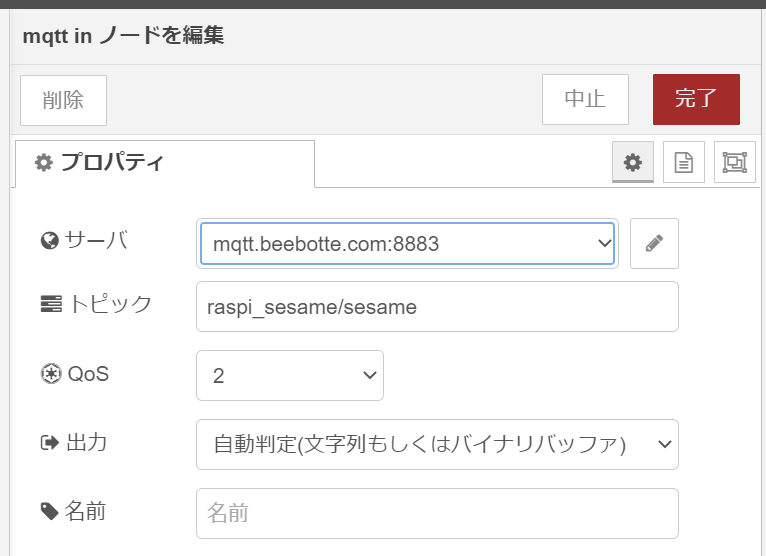Click the raspi_sesame/sesame topic field
766x556 pixels.
click(x=437, y=306)
